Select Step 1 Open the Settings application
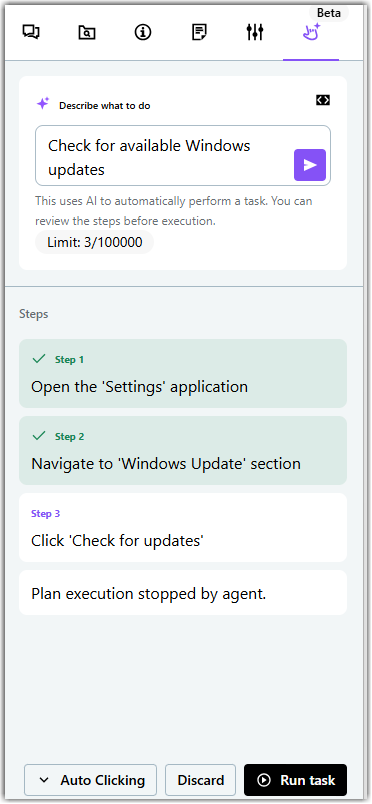 (x=183, y=374)
